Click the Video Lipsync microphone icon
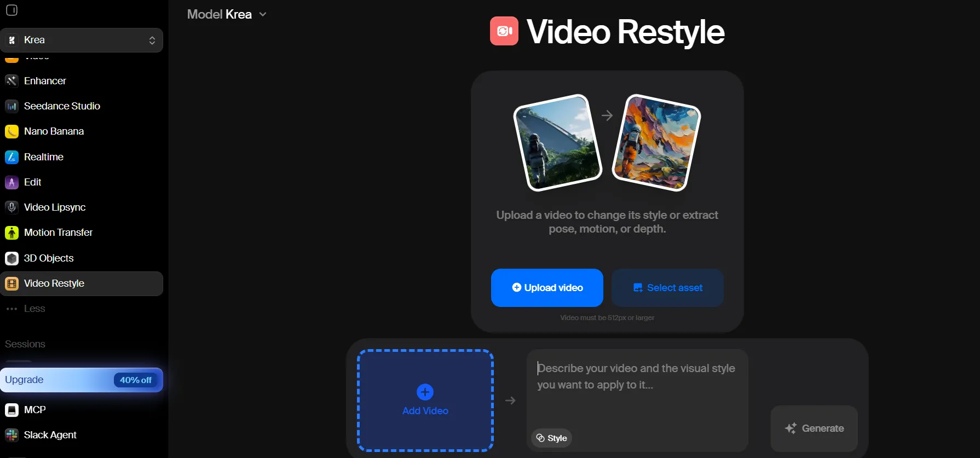980x458 pixels. coord(11,207)
